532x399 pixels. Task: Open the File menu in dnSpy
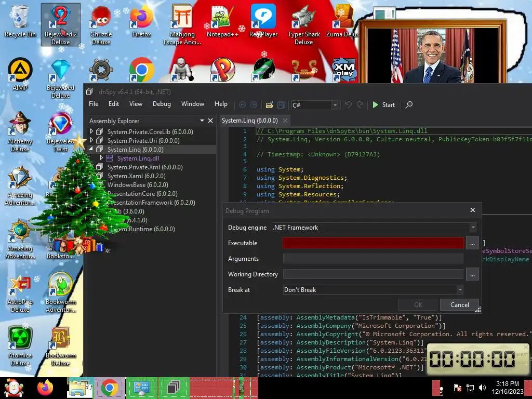click(94, 104)
